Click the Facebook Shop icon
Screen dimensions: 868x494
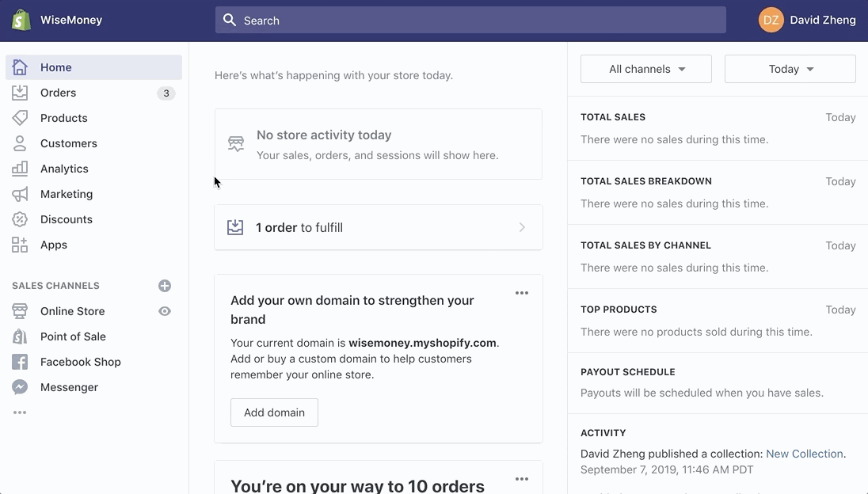(20, 362)
